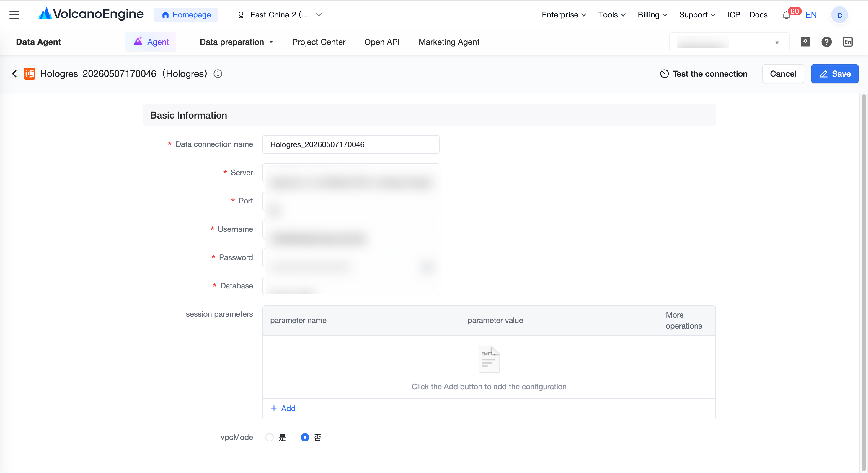Click the VolcanoEngine logo
The image size is (868, 473).
(91, 14)
